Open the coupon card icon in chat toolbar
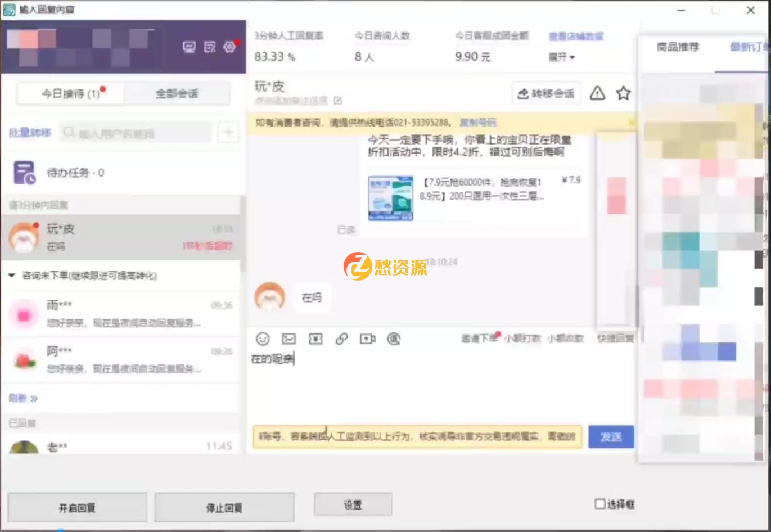Viewport: 771px width, 532px height. pyautogui.click(x=315, y=339)
